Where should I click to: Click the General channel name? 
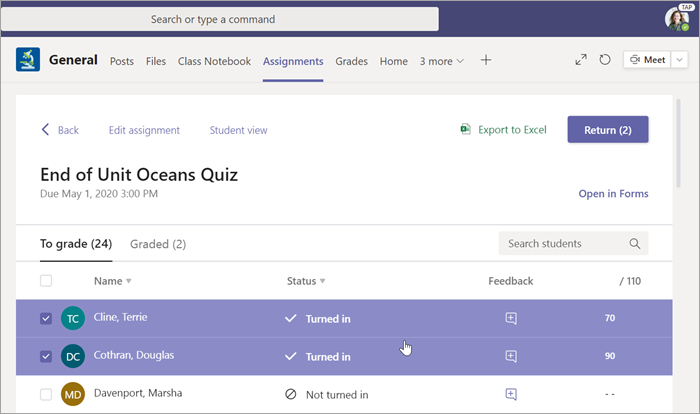pyautogui.click(x=73, y=60)
